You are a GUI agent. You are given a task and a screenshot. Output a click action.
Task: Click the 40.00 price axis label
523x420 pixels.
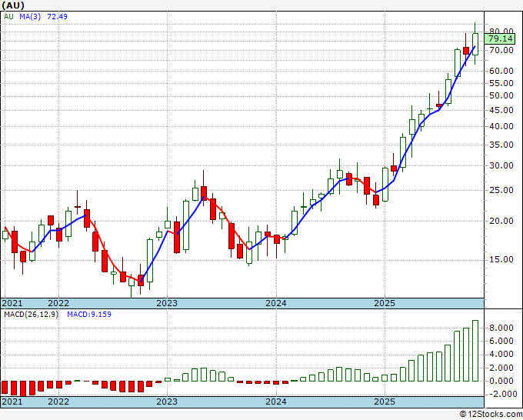[x=501, y=126]
